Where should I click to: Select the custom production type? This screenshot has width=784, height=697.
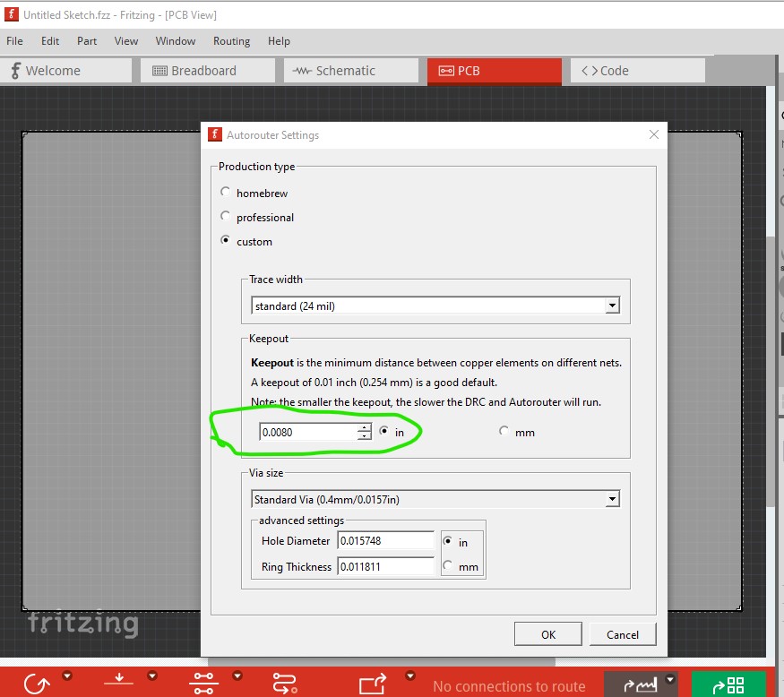[x=226, y=240]
